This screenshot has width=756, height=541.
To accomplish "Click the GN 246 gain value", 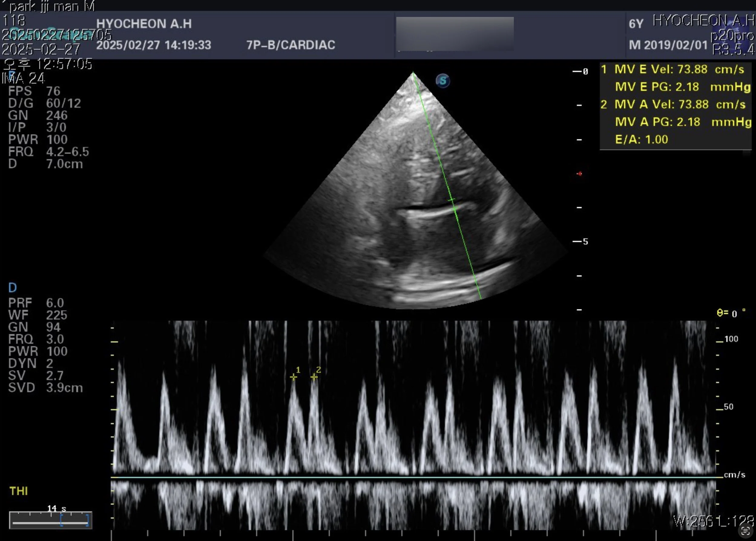I will click(x=38, y=115).
